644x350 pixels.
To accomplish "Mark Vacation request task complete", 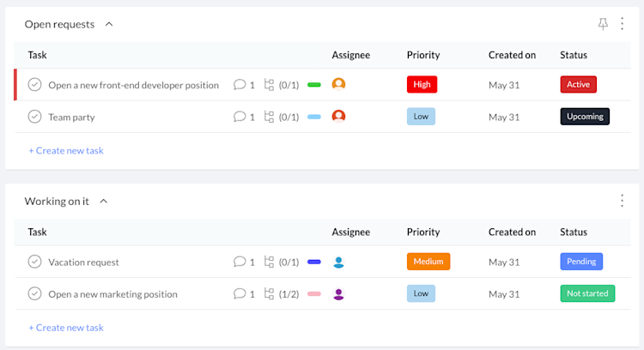I will (34, 262).
